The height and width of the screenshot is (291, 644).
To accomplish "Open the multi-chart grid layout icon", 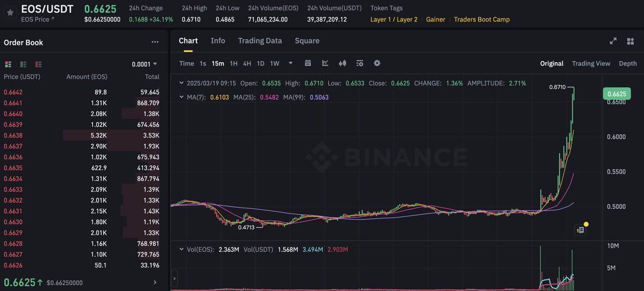I will pos(630,41).
